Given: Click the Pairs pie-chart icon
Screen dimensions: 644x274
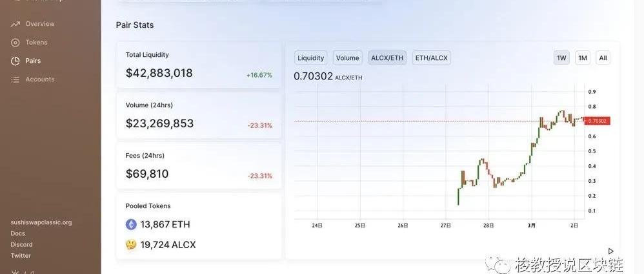Looking at the screenshot, I should pos(15,61).
